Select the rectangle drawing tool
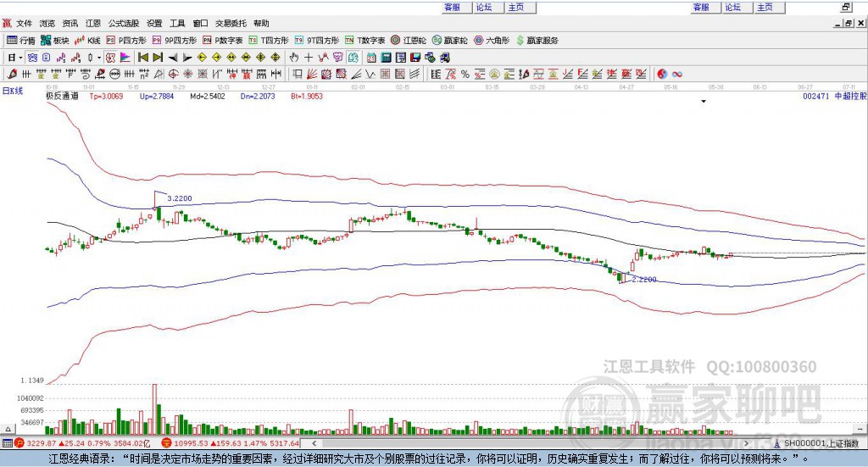Viewport: 868px width, 467px height. [298, 74]
